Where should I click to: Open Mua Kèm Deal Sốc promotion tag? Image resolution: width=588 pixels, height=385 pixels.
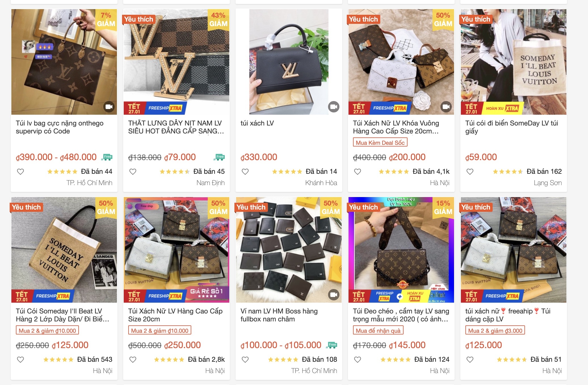click(x=380, y=143)
